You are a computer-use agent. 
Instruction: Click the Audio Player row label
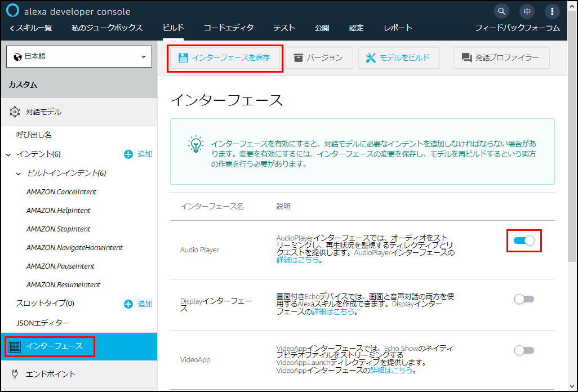coord(199,250)
